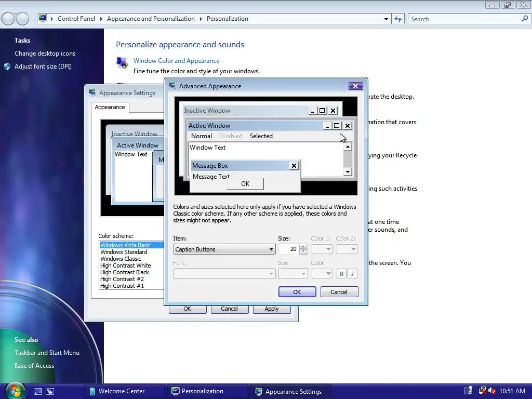Open the font Color dropdown
532x399 pixels.
coord(322,273)
